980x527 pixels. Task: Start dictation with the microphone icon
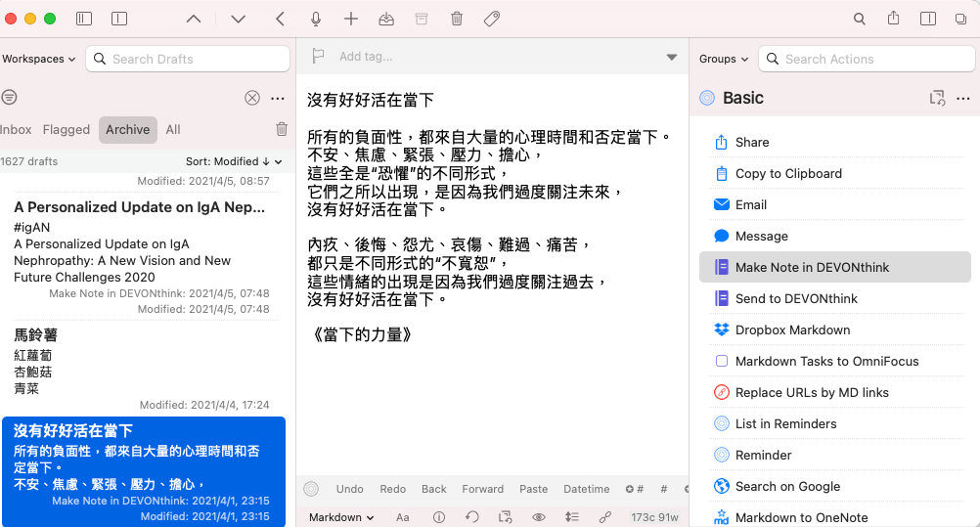tap(316, 19)
